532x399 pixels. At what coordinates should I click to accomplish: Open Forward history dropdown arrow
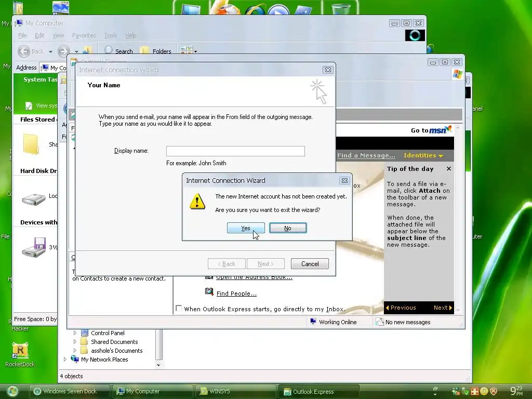(77, 51)
